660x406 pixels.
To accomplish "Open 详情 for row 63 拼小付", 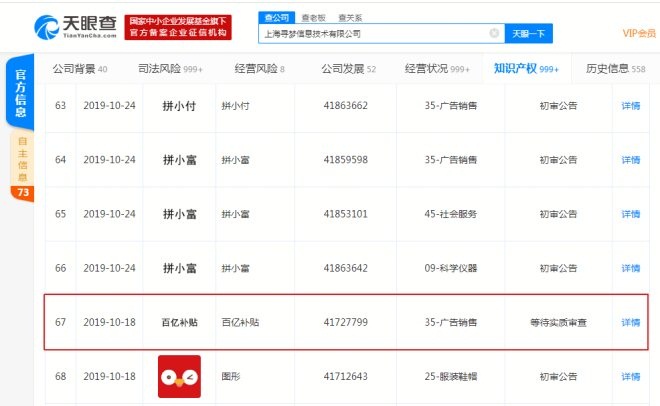I will (630, 104).
